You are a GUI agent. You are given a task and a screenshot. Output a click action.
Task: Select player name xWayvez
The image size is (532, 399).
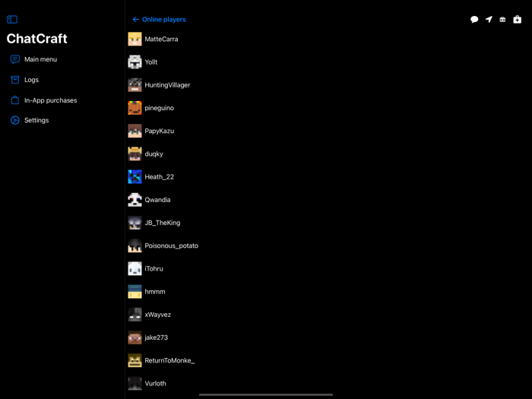pyautogui.click(x=158, y=315)
